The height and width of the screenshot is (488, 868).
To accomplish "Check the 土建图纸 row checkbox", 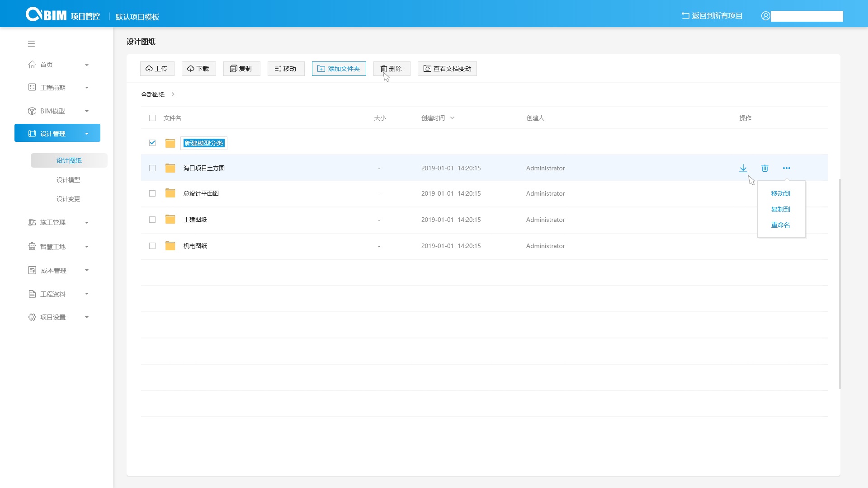I will pos(152,220).
